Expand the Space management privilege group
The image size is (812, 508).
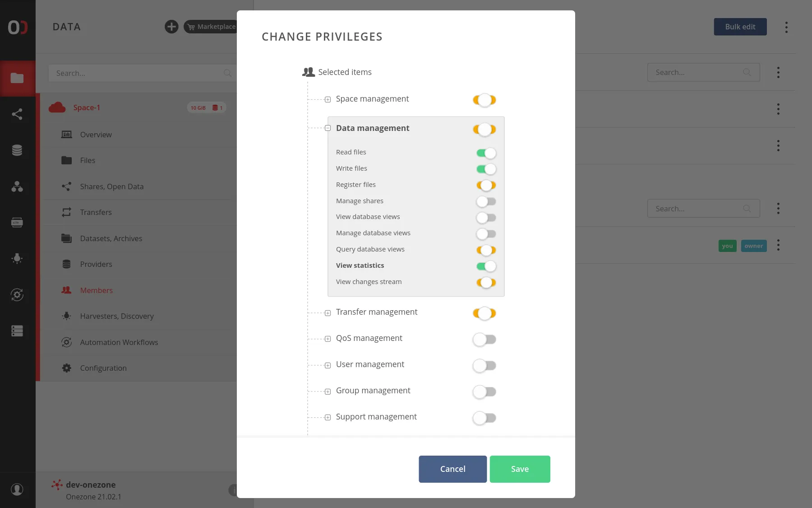[328, 99]
